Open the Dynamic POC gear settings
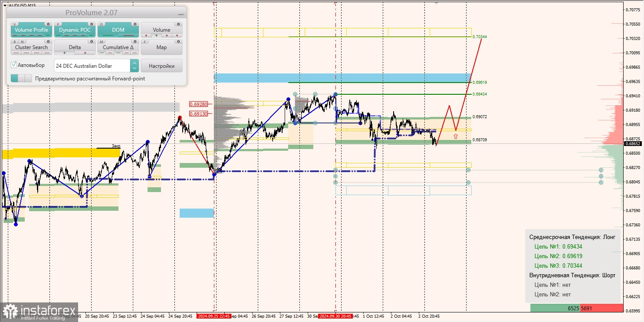This screenshot has width=644, height=322. click(92, 24)
